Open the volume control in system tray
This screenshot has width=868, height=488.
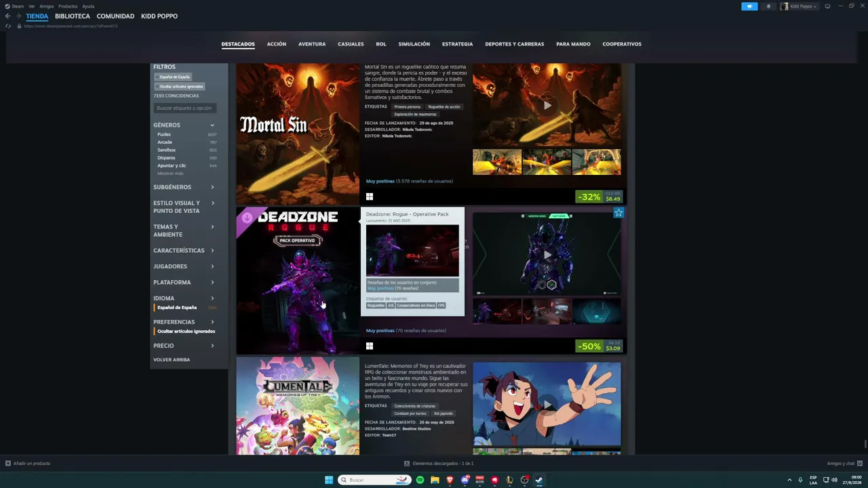835,480
